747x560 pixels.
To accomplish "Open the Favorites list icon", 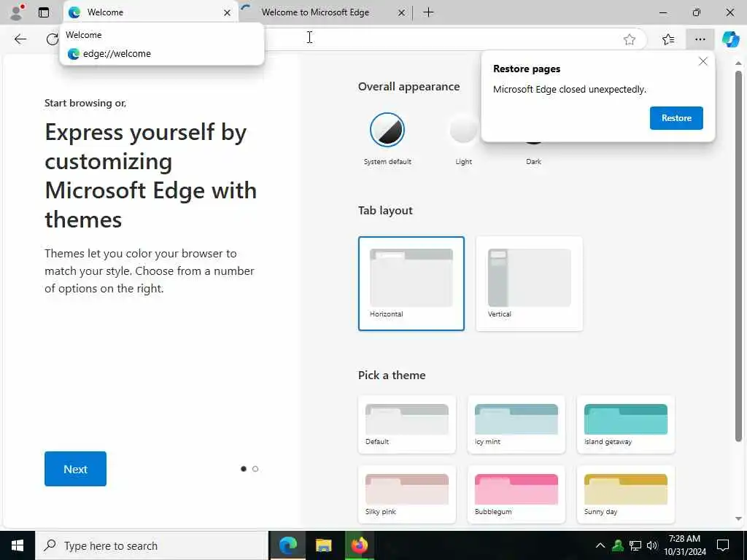I will coord(668,39).
